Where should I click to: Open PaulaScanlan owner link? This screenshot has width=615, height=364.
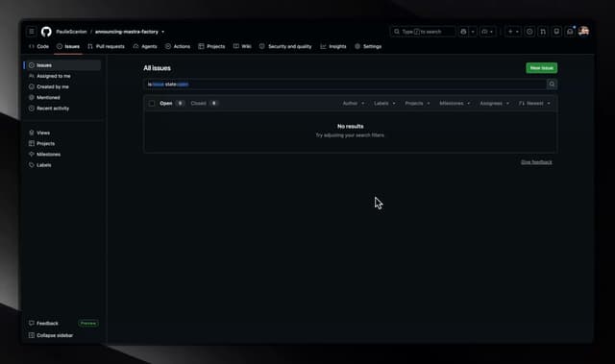71,32
